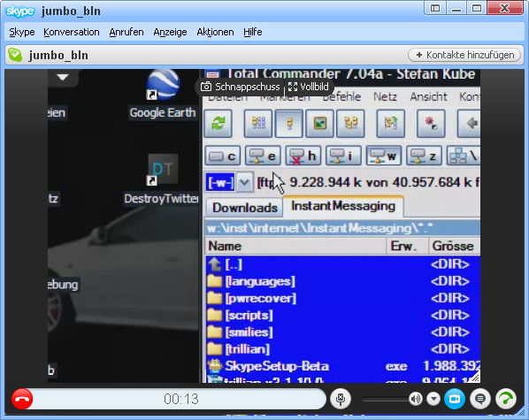Click the back arrow toolbar icon
The height and width of the screenshot is (420, 529).
[x=469, y=124]
